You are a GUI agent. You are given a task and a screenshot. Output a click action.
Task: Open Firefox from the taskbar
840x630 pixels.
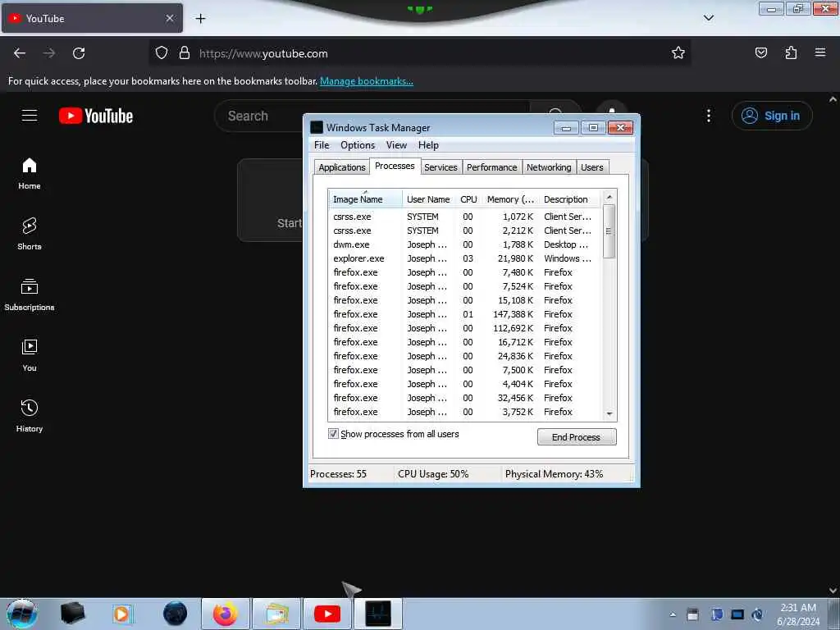pyautogui.click(x=226, y=614)
